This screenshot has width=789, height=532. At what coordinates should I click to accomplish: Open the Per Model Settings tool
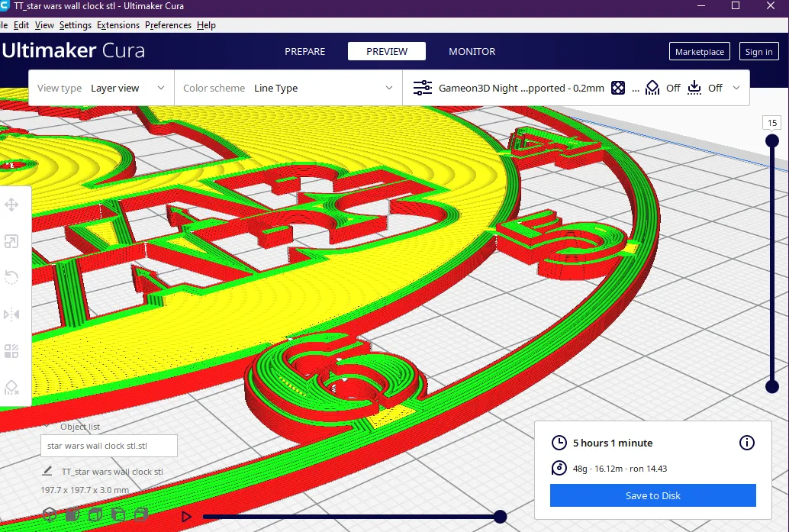(x=11, y=351)
